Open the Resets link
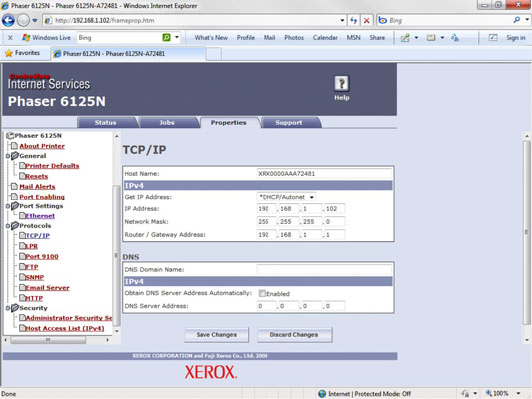Screen dimensions: 532x399 pyautogui.click(x=37, y=176)
